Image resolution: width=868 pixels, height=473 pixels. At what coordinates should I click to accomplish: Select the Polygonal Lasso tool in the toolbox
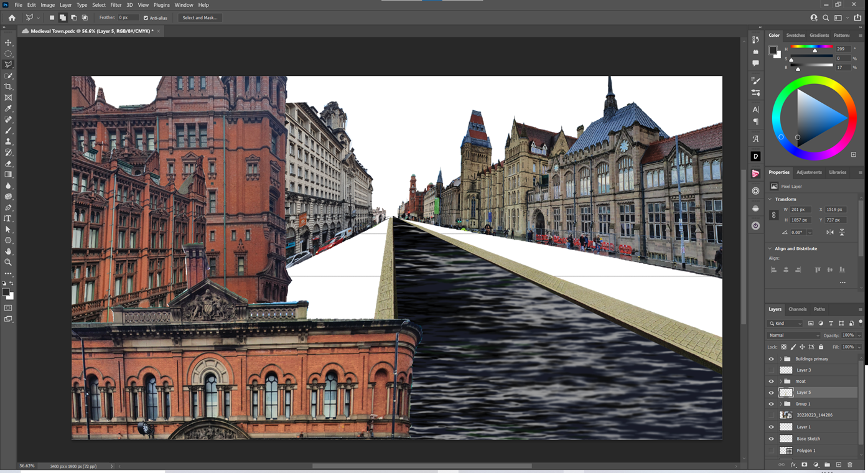point(8,65)
